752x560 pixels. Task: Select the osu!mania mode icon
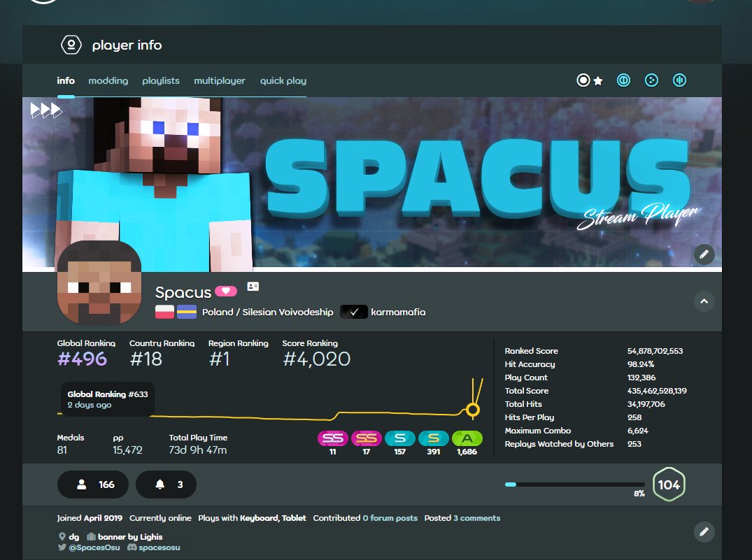pyautogui.click(x=679, y=80)
